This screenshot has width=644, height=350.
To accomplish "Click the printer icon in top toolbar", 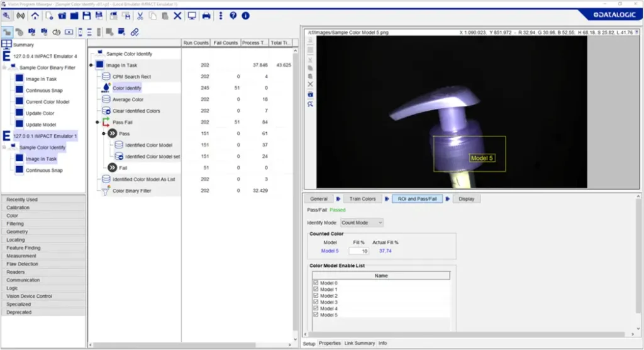I will [x=206, y=16].
